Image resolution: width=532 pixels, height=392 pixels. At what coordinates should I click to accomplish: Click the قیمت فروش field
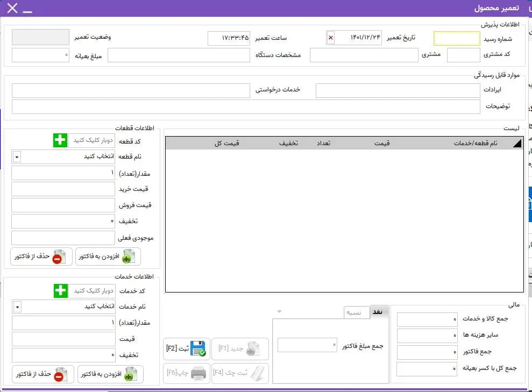click(63, 205)
